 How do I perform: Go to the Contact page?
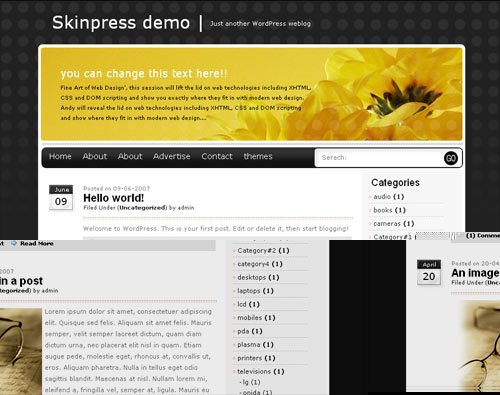(217, 156)
